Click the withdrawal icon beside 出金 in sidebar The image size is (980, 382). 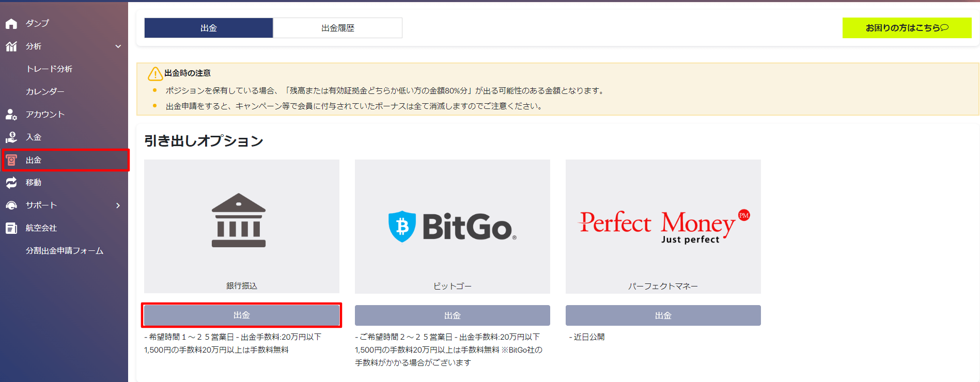click(x=11, y=161)
